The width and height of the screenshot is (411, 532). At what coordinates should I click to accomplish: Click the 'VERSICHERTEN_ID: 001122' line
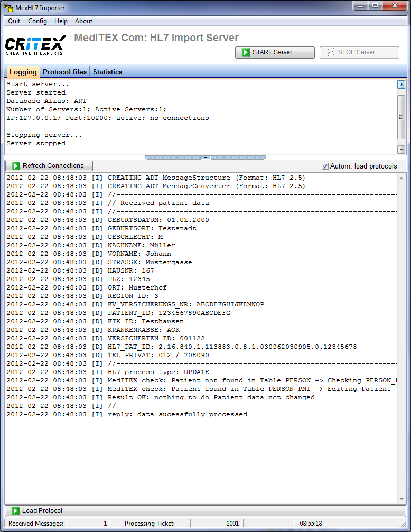tap(106, 338)
